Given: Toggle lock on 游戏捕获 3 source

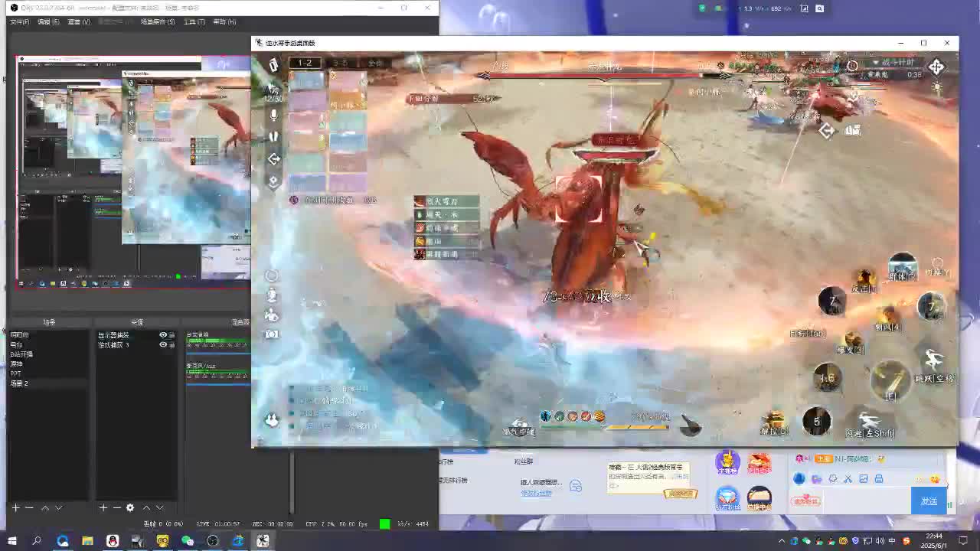Looking at the screenshot, I should click(x=171, y=345).
